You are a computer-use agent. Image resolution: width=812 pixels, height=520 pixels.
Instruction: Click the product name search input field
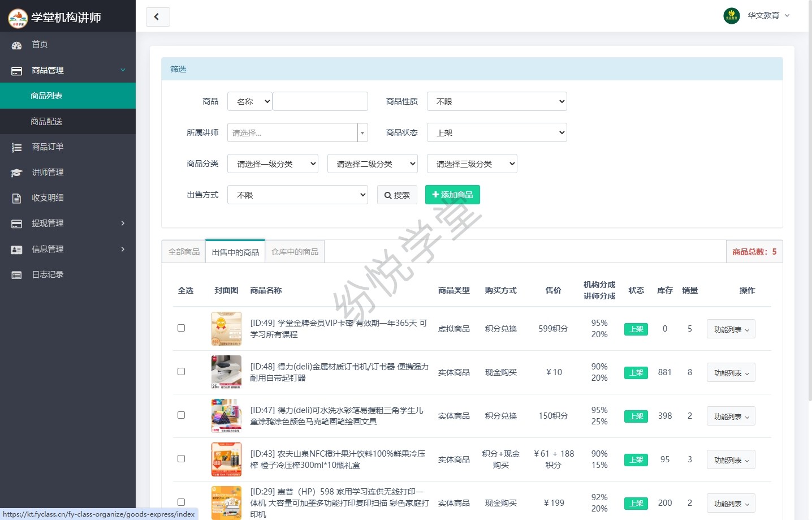(320, 102)
